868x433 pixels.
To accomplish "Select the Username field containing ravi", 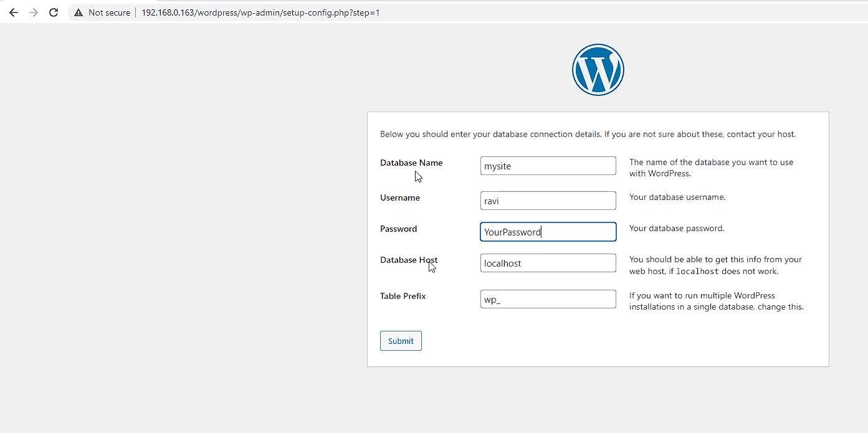I will pyautogui.click(x=548, y=200).
